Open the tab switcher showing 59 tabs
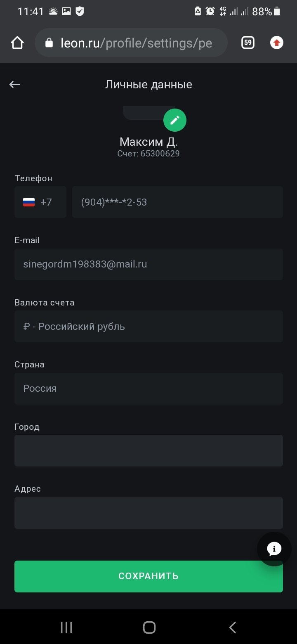This screenshot has height=644, width=297. (x=247, y=43)
